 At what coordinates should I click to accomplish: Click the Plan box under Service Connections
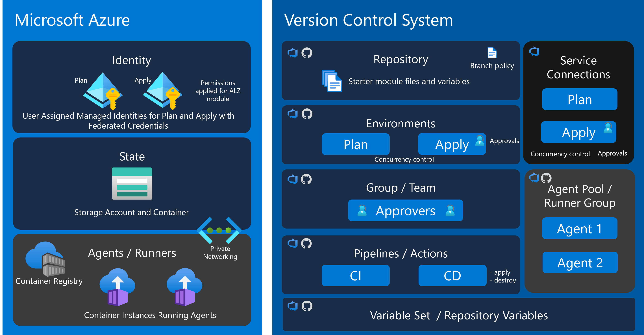click(580, 99)
